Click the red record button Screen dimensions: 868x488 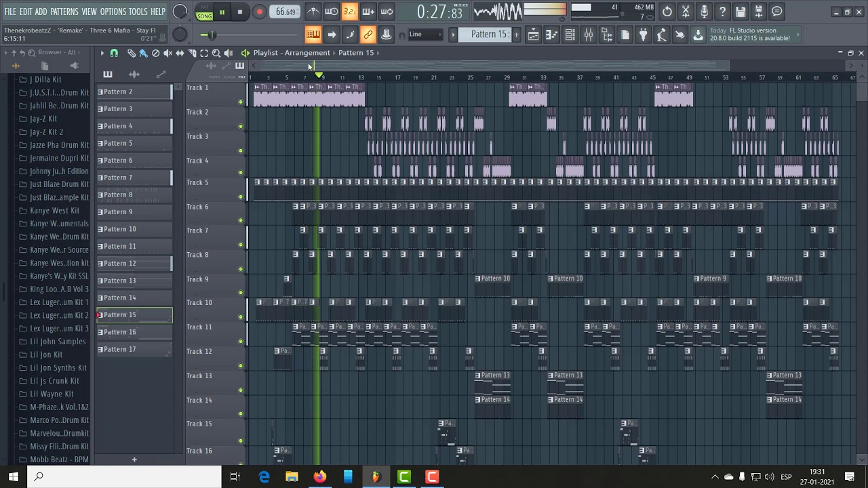point(259,12)
